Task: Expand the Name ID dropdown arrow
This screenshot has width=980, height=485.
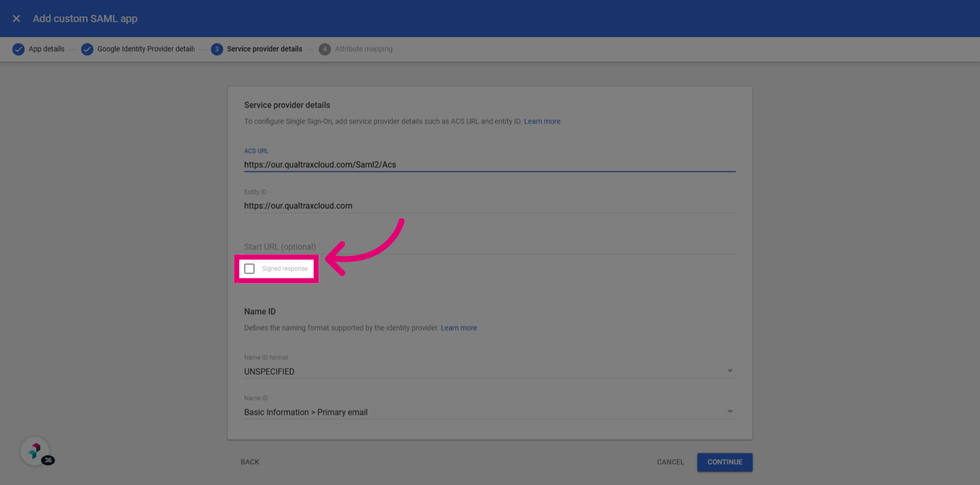Action: 730,411
